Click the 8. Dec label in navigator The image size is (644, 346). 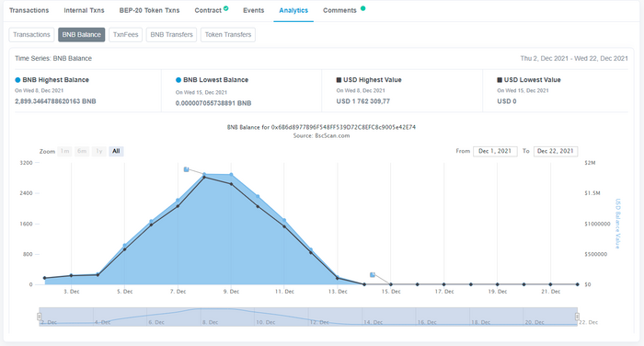point(210,322)
